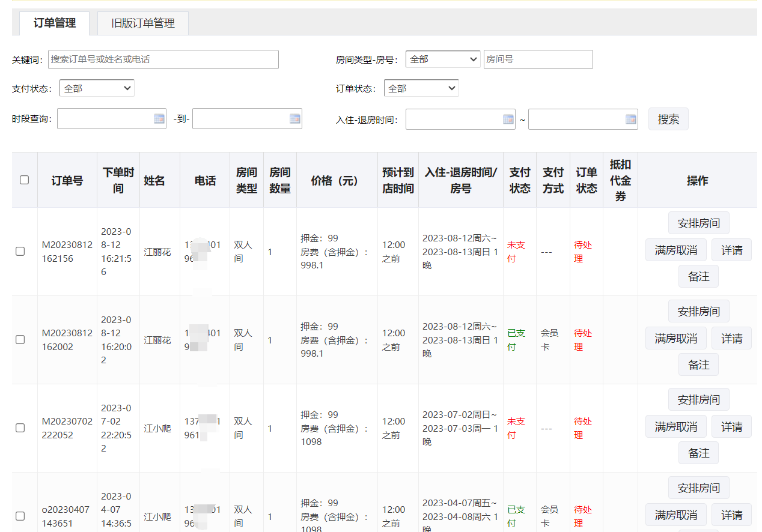Click 满房取消 for order M20230812162002

(676, 339)
